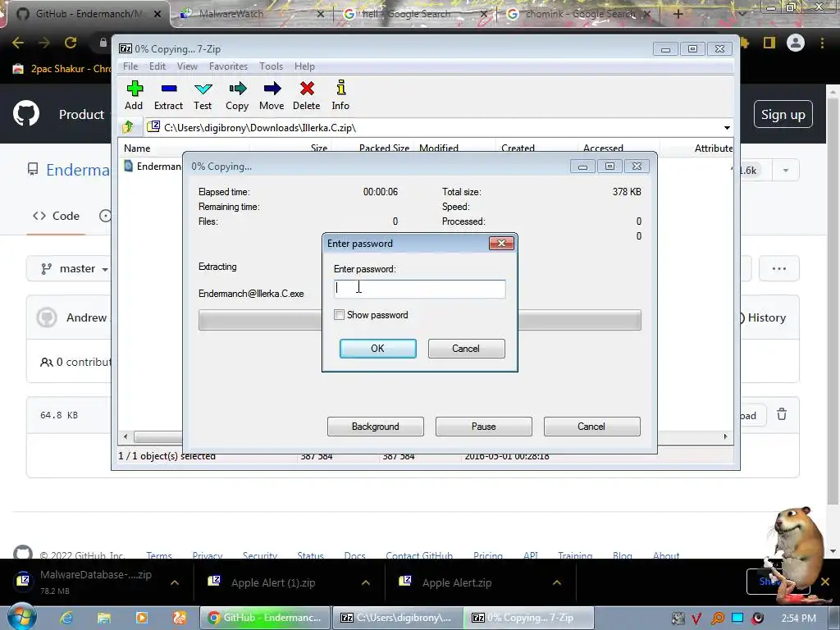840x630 pixels.
Task: Expand MalwareDatabase zip download options
Action: coord(175,582)
